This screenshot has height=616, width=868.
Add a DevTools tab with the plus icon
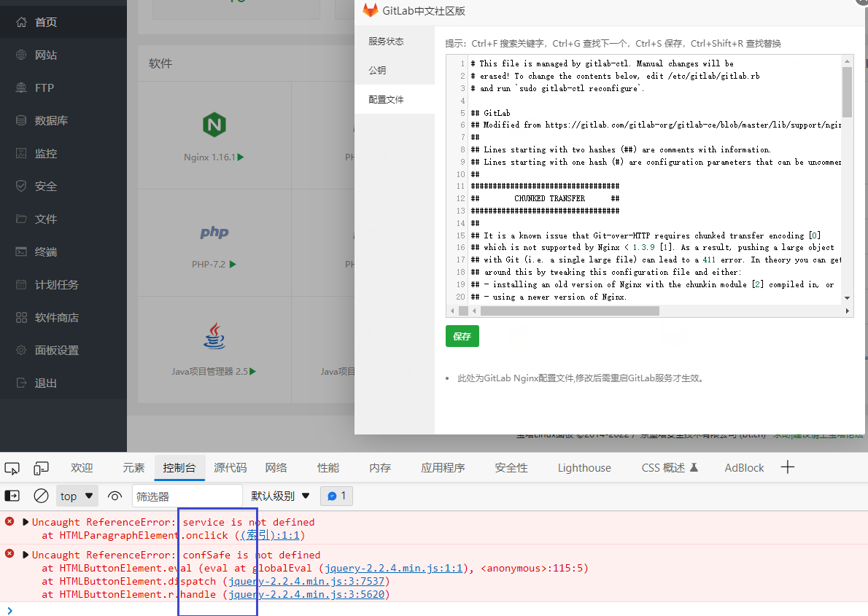788,468
